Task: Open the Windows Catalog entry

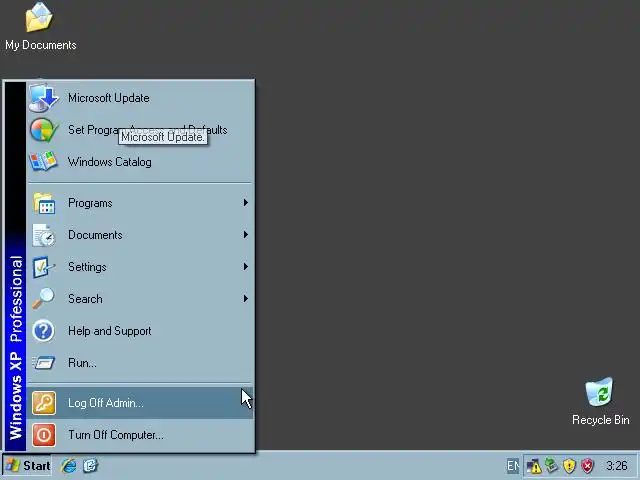Action: coord(140,162)
